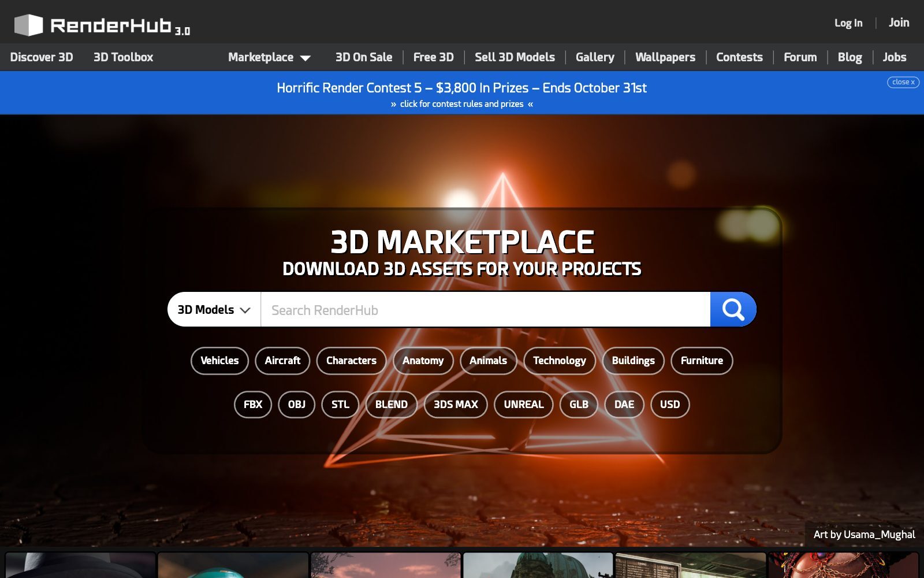
Task: Browse the Anatomy category
Action: (423, 361)
